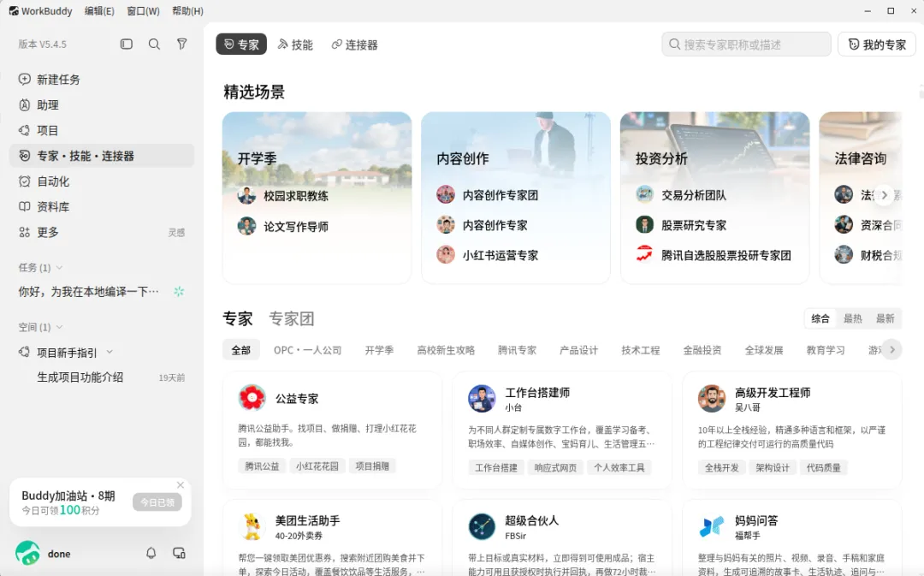Filter by 开学季 category
924x576 pixels.
[x=379, y=350]
